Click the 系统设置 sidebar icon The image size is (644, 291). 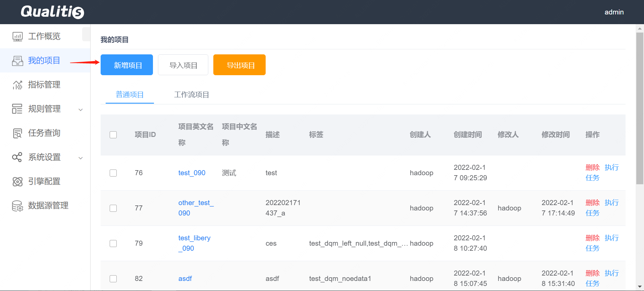[17, 157]
